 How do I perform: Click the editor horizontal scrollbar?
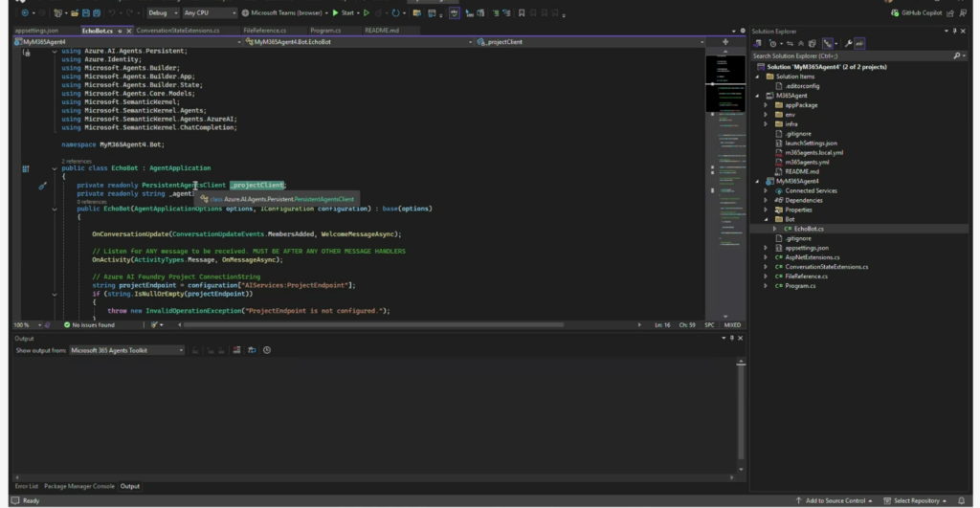pos(374,325)
